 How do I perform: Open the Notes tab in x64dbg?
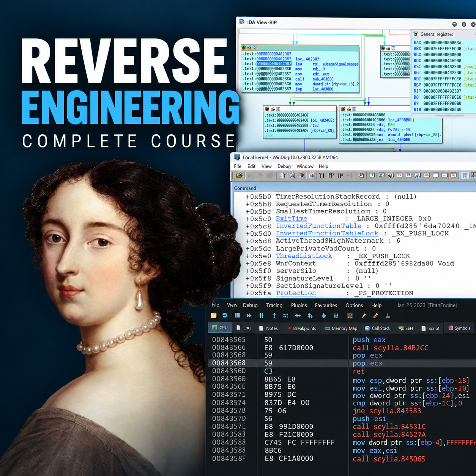[268, 328]
